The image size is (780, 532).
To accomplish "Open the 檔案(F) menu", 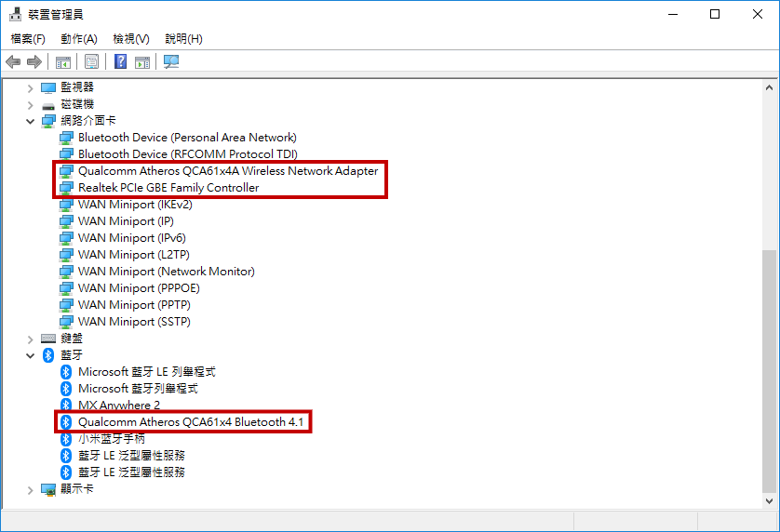I will (x=28, y=39).
